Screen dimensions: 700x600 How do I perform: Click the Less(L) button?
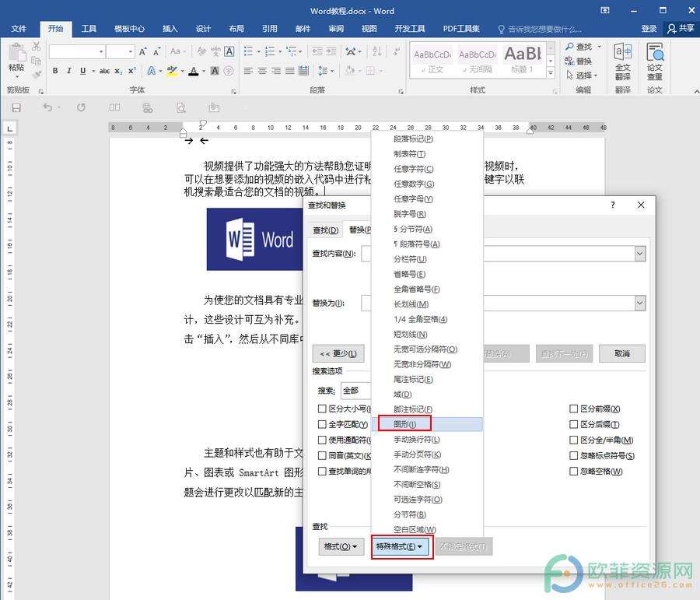click(x=338, y=353)
